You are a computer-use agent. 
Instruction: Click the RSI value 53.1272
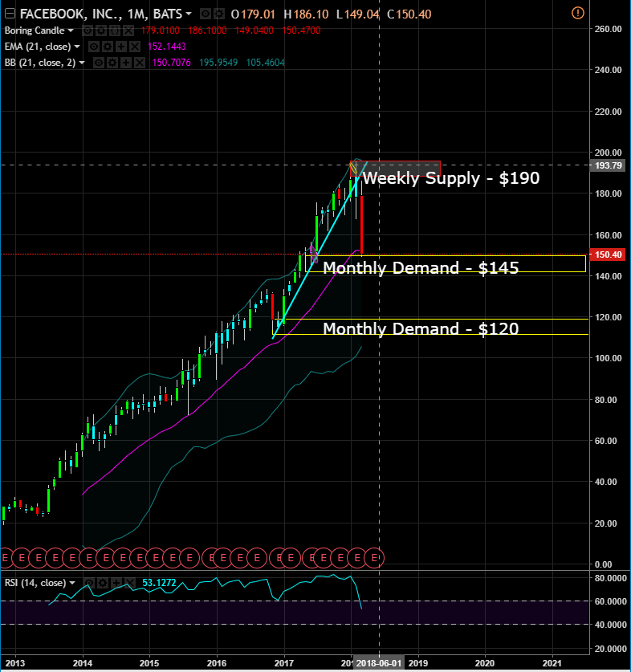click(159, 583)
